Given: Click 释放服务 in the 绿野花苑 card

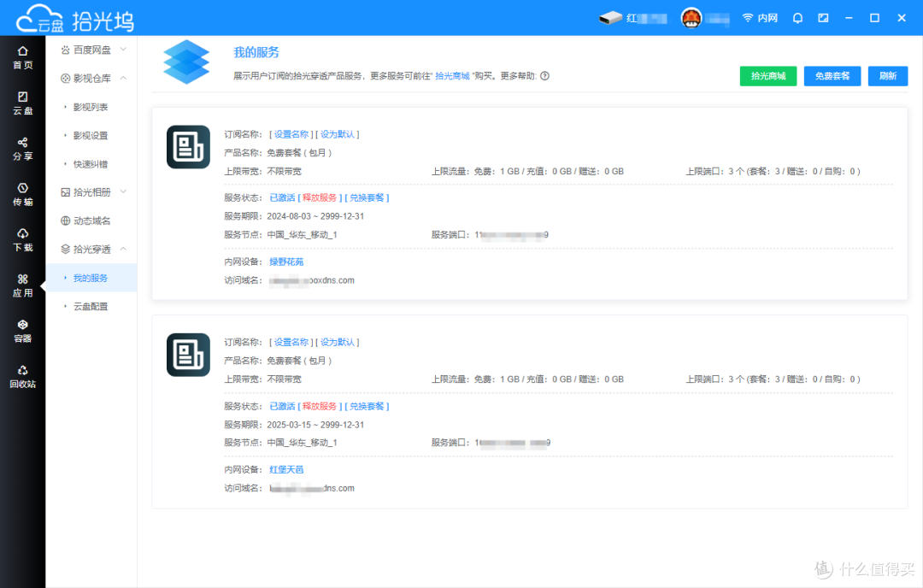Looking at the screenshot, I should (320, 197).
